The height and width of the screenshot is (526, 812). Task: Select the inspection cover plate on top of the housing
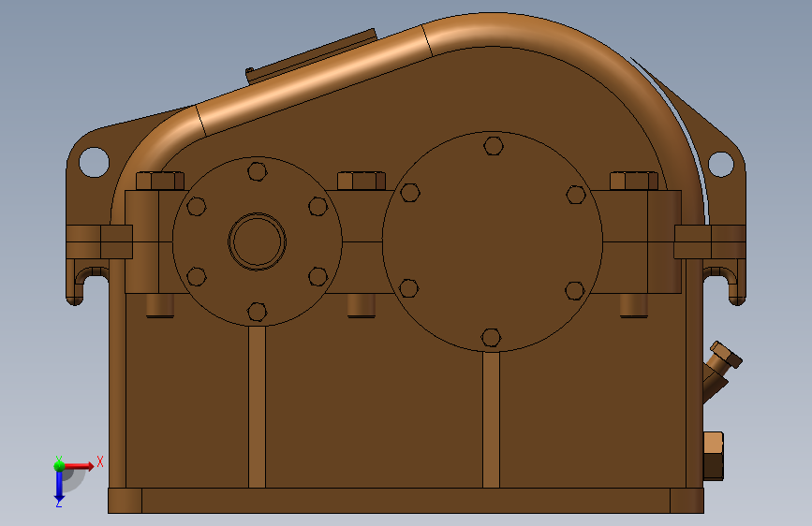(311, 57)
